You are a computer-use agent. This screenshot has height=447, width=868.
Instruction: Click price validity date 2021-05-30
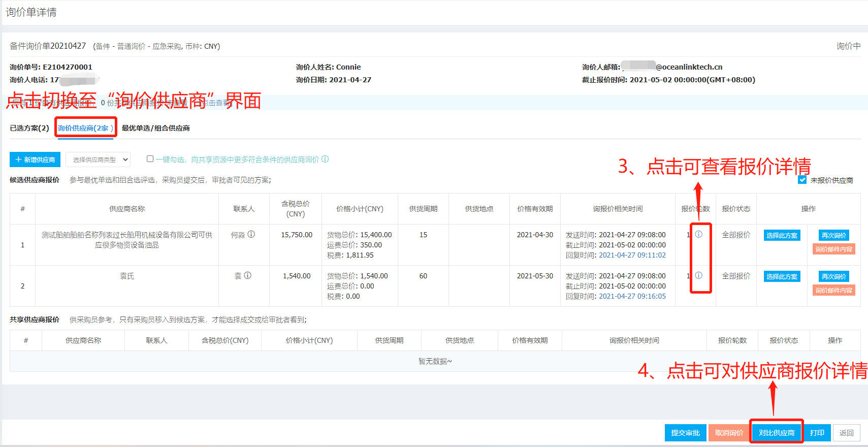pos(535,276)
